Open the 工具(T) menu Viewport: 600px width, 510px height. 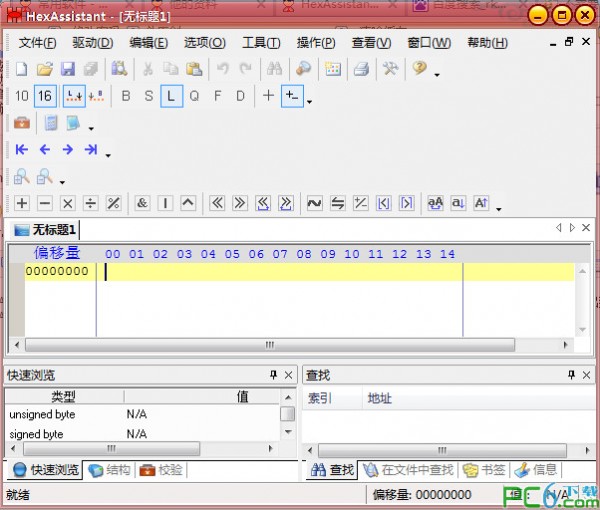click(x=261, y=42)
